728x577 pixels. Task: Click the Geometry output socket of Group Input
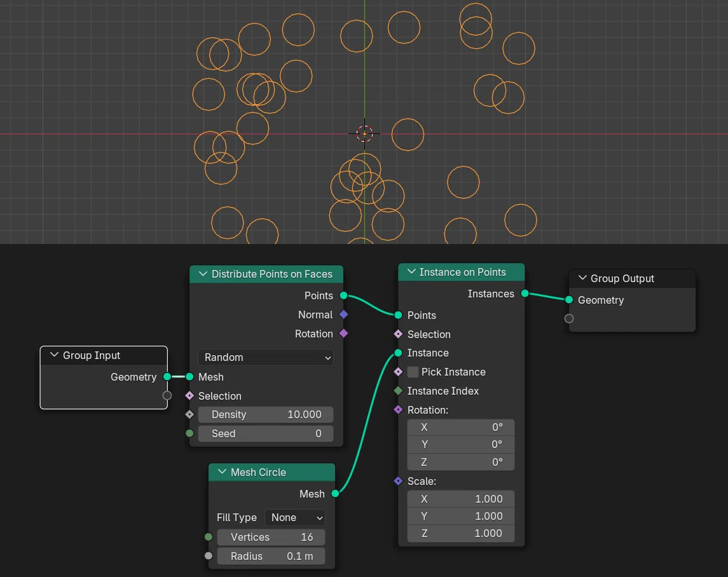click(167, 376)
